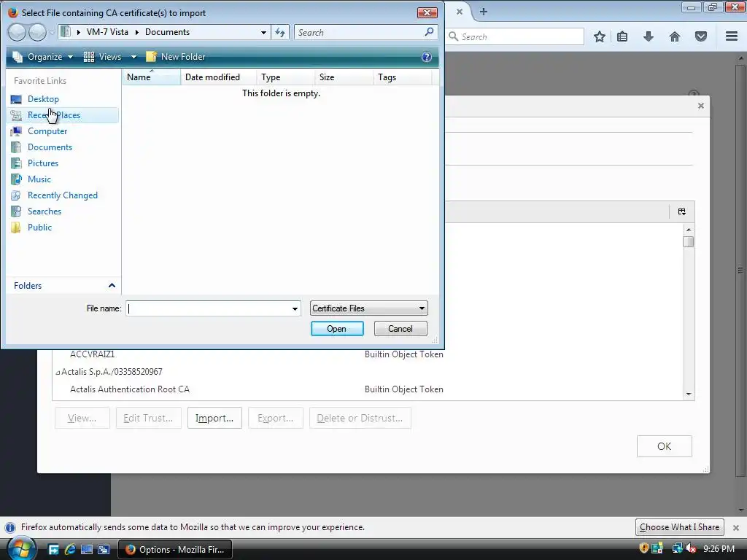
Task: Select Computer in Favorite Links
Action: click(47, 131)
